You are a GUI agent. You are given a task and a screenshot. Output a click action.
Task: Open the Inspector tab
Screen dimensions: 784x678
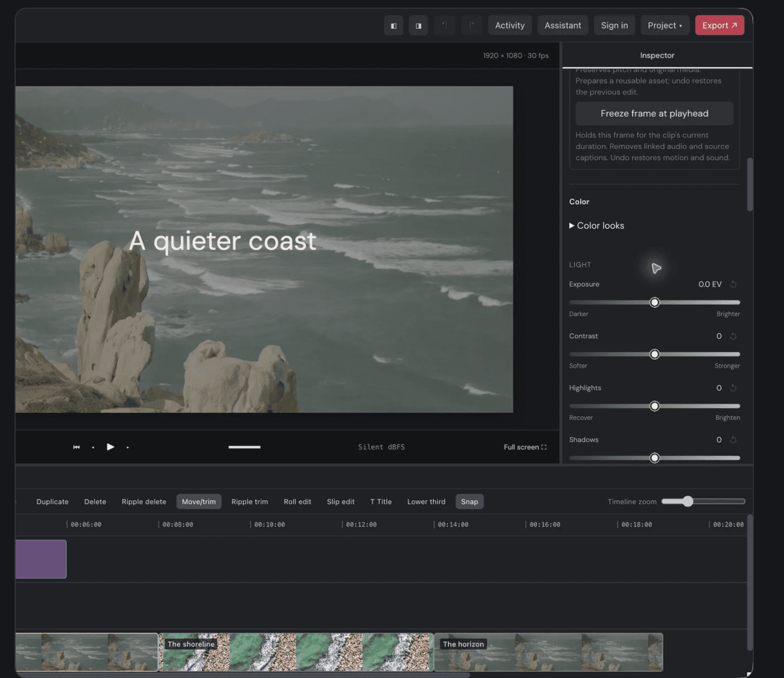[x=657, y=56]
